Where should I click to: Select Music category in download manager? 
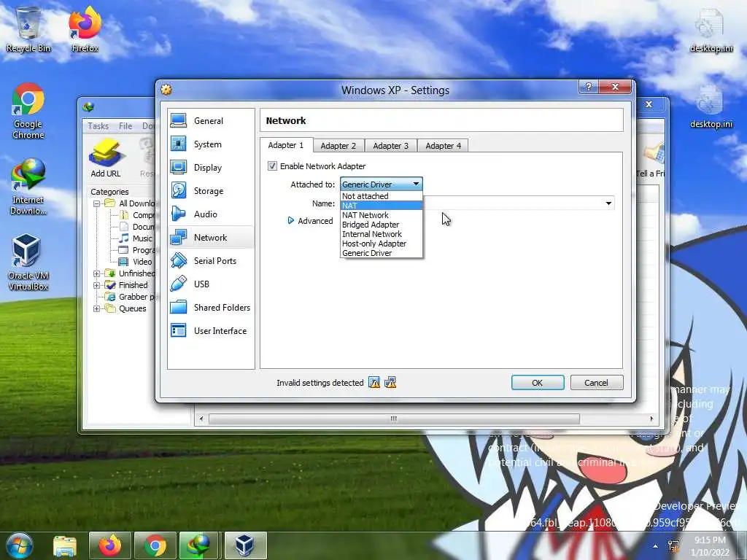pos(136,238)
